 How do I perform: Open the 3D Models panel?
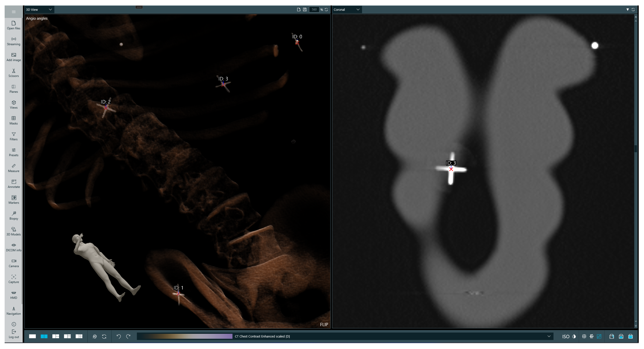pos(13,231)
